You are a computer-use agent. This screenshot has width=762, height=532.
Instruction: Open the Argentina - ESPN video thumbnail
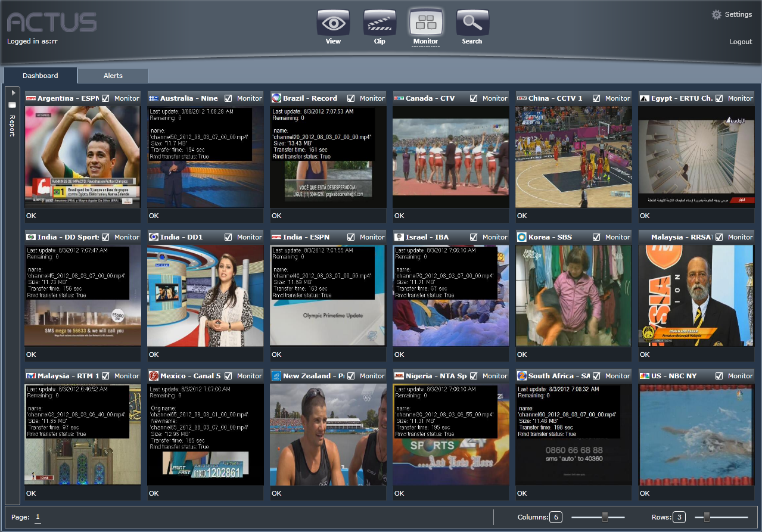pos(83,157)
